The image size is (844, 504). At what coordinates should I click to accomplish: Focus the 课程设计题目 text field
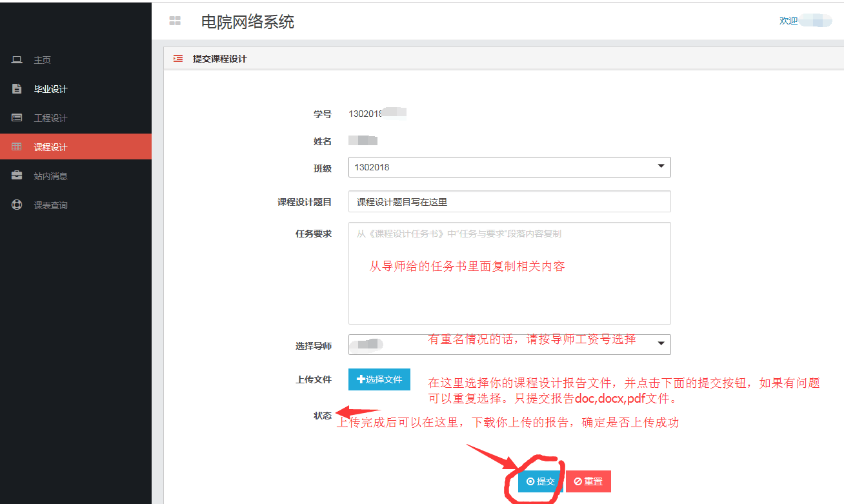509,201
